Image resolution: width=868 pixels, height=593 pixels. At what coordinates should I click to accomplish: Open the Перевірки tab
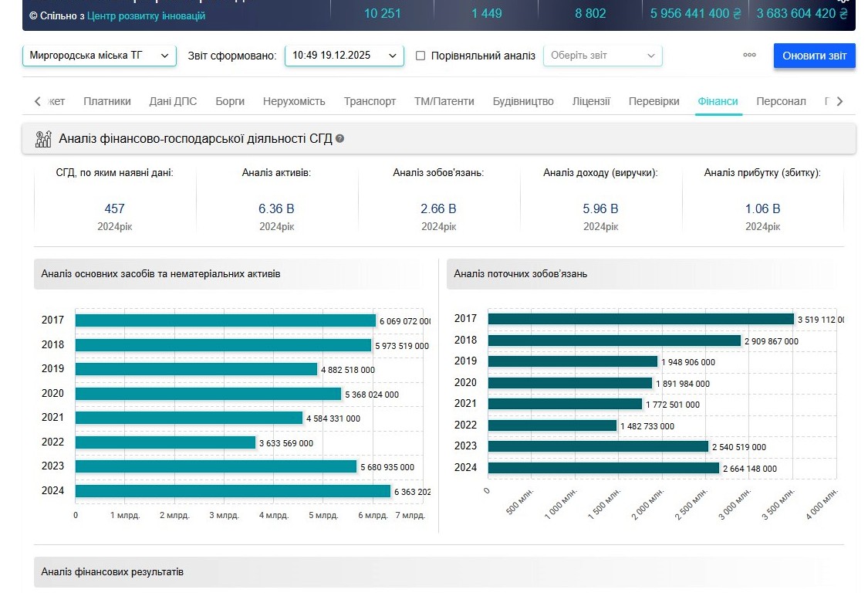[x=654, y=101]
